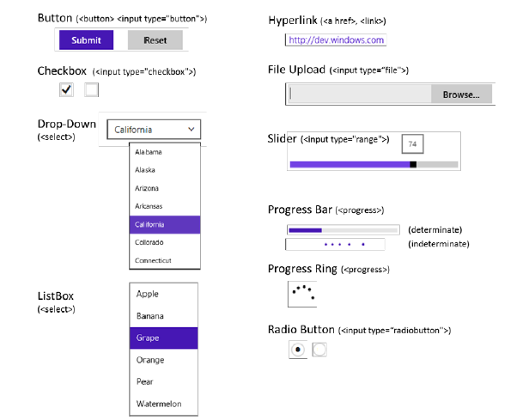The image size is (529, 420).
Task: Click the Browse... file upload button
Action: (461, 94)
